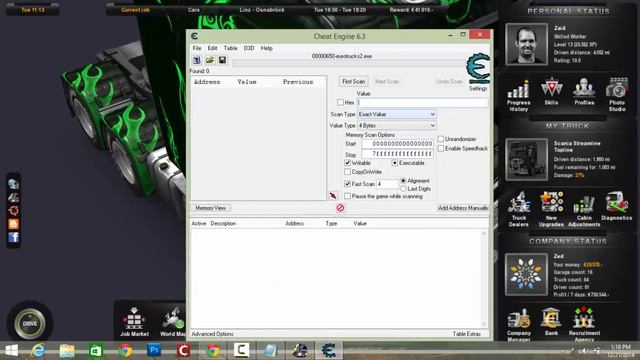Click Cheat Engine icon in taskbar

click(328, 350)
